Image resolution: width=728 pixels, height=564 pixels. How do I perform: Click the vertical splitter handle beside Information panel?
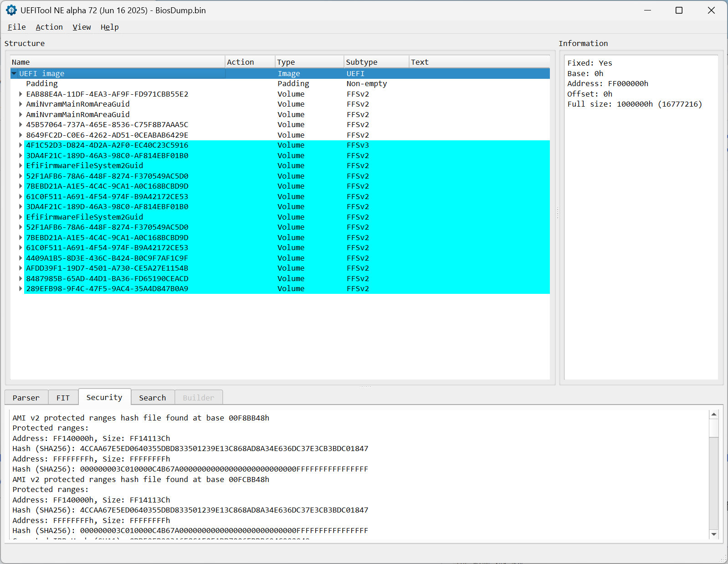(x=557, y=212)
